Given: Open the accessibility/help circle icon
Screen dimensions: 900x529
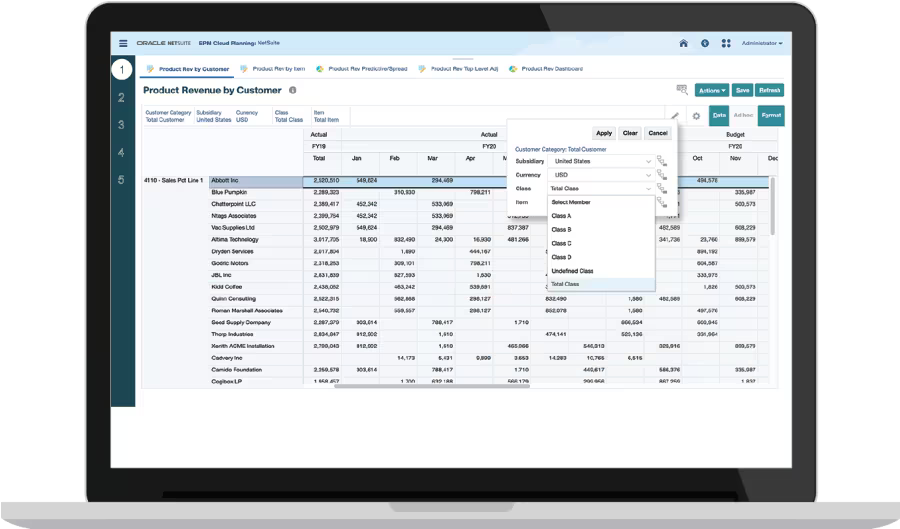Looking at the screenshot, I should 706,43.
